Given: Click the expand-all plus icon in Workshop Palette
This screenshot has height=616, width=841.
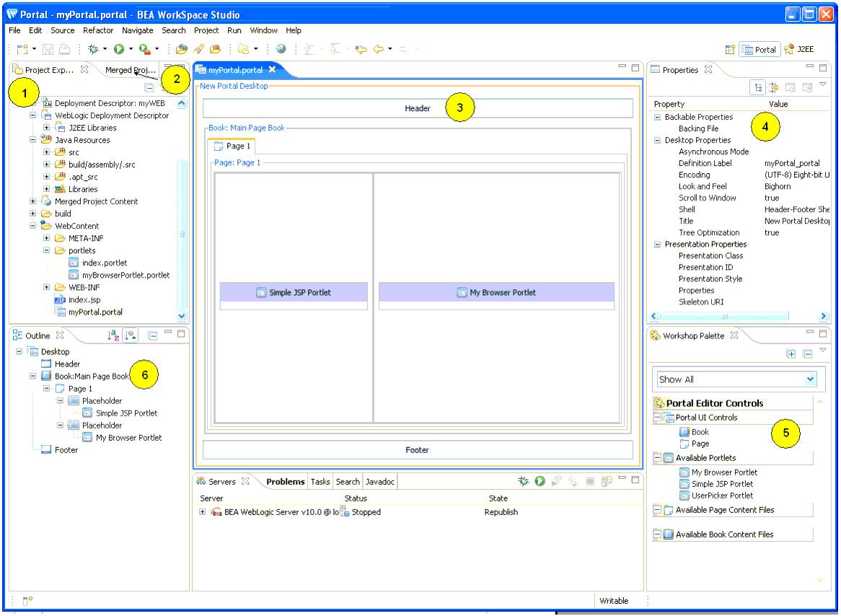Looking at the screenshot, I should pyautogui.click(x=791, y=353).
